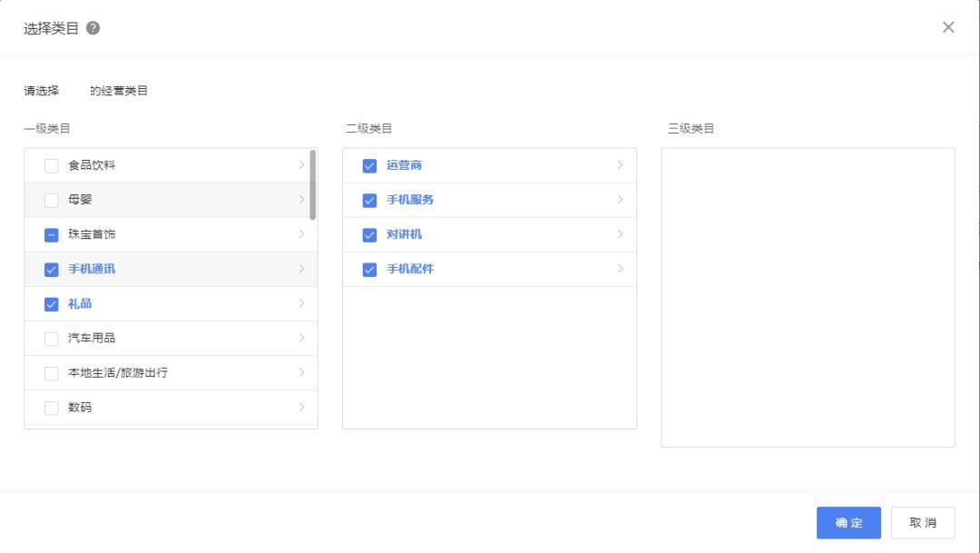980x553 pixels.
Task: Click the chevron beside 珠宝首饰
Action: click(302, 234)
